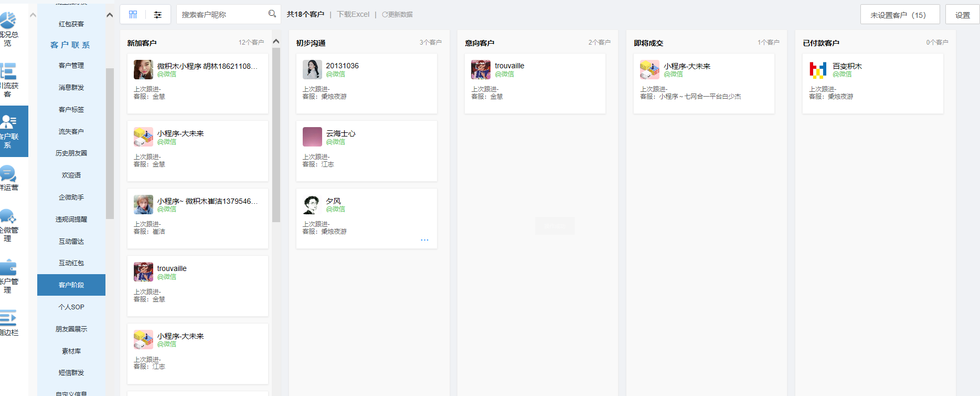The image size is (980, 396).
Task: Click the 意向客户 column header
Action: point(480,43)
